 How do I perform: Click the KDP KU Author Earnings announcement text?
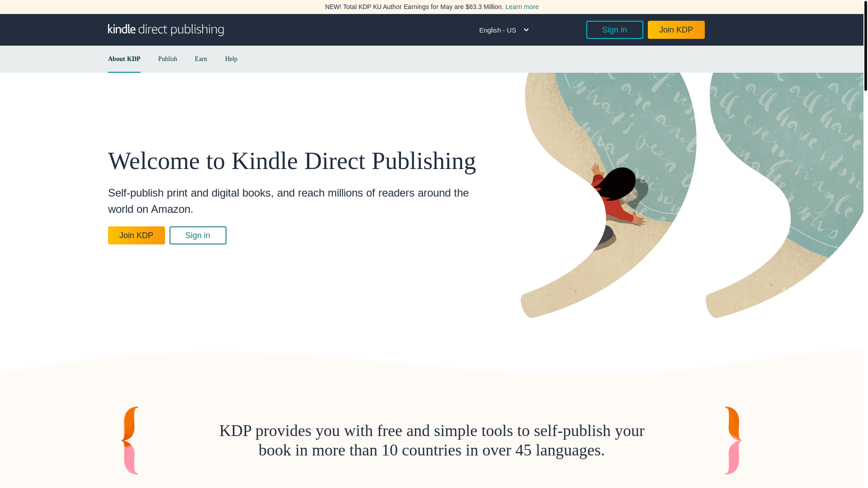point(414,7)
